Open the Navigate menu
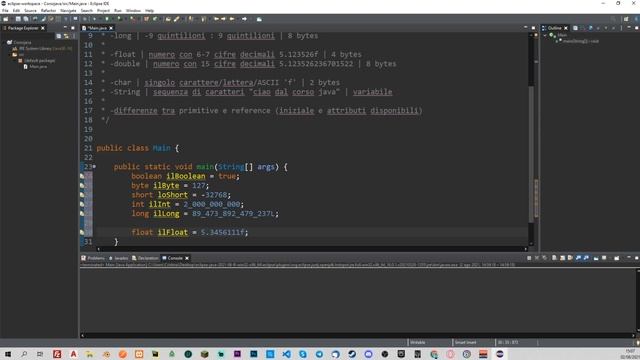The image size is (640, 360). pos(68,11)
